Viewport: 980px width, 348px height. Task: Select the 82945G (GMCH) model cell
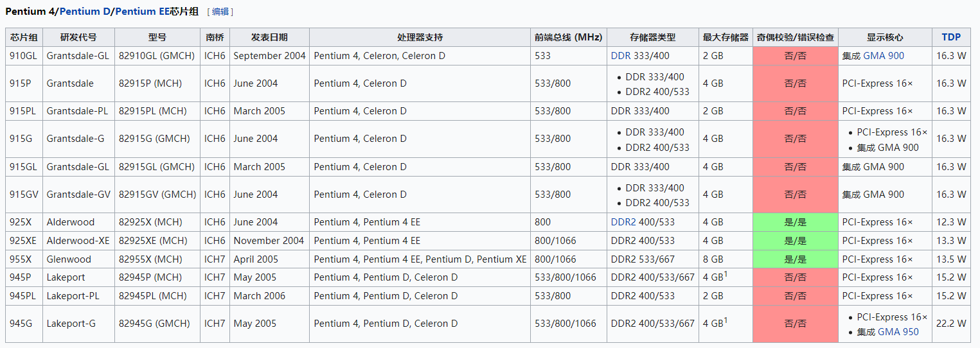157,324
